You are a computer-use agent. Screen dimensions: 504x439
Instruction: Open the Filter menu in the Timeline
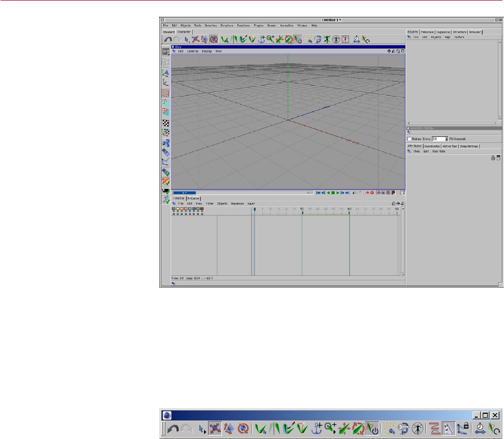pyautogui.click(x=210, y=203)
